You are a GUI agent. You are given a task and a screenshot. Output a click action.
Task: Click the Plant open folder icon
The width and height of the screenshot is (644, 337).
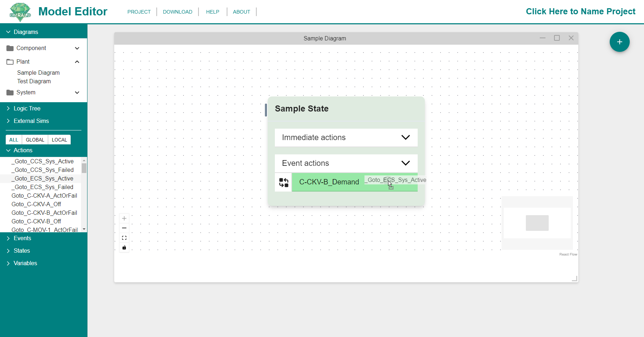(10, 62)
